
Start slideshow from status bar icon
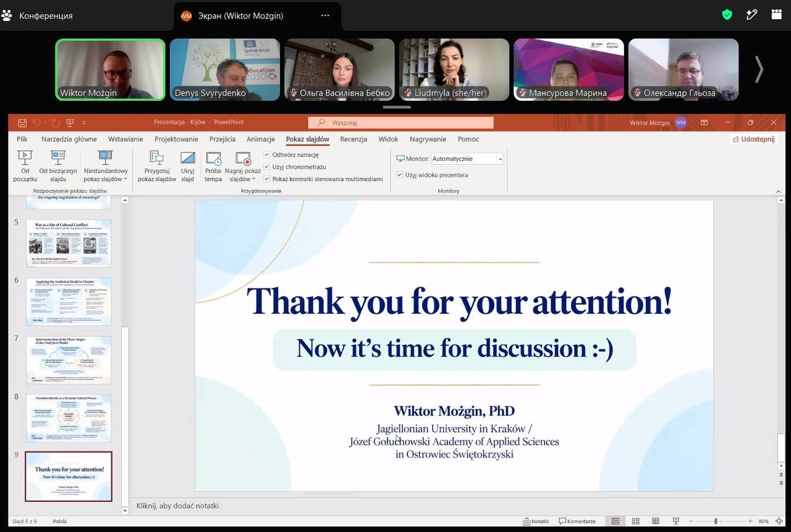pos(676,521)
